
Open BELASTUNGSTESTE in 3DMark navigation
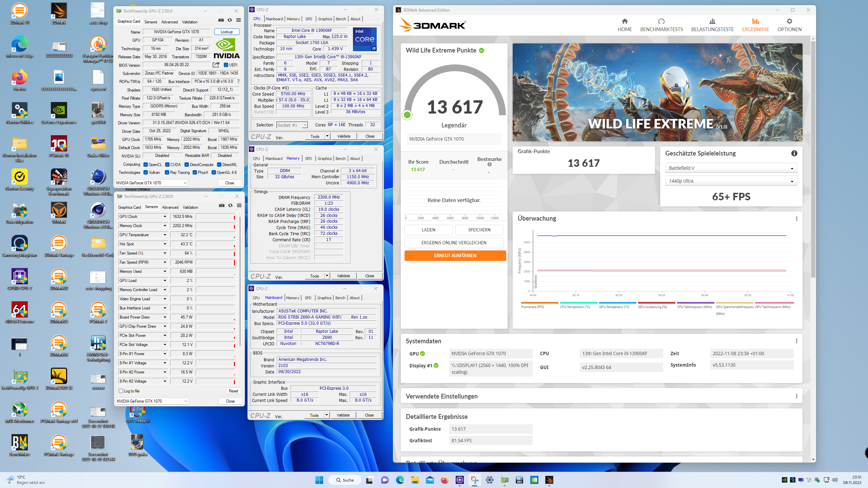(712, 25)
